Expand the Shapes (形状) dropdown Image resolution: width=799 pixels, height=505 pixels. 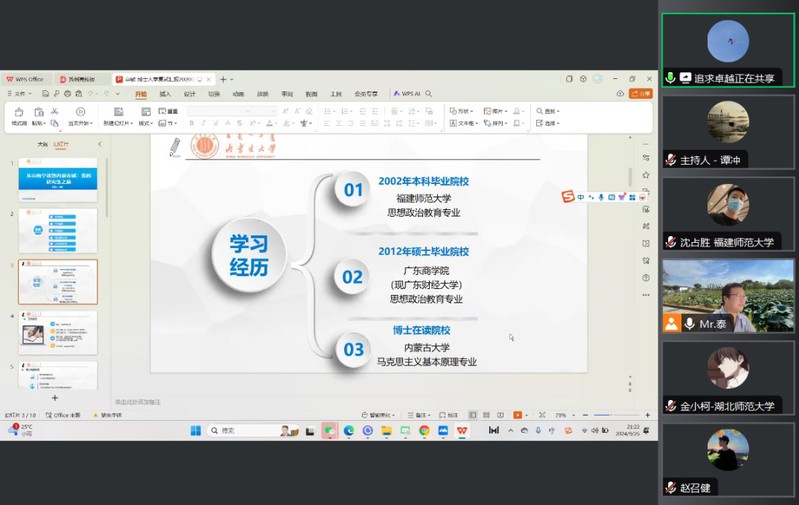[461, 111]
